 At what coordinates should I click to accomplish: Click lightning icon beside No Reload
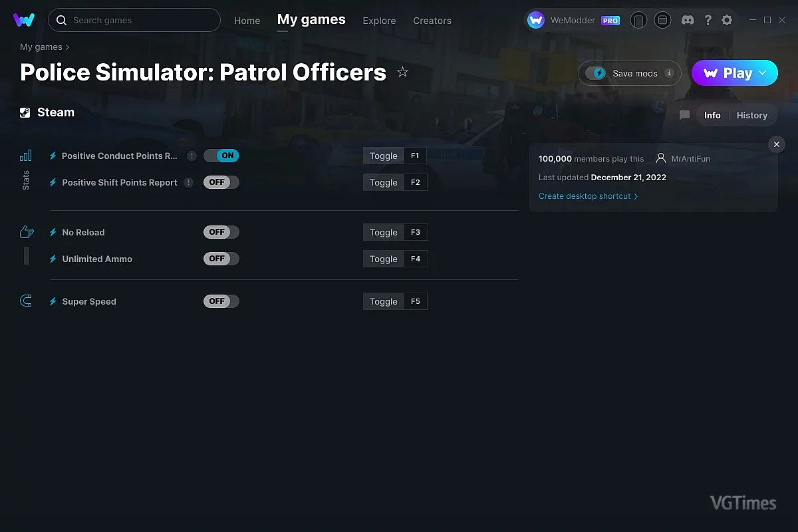[53, 232]
